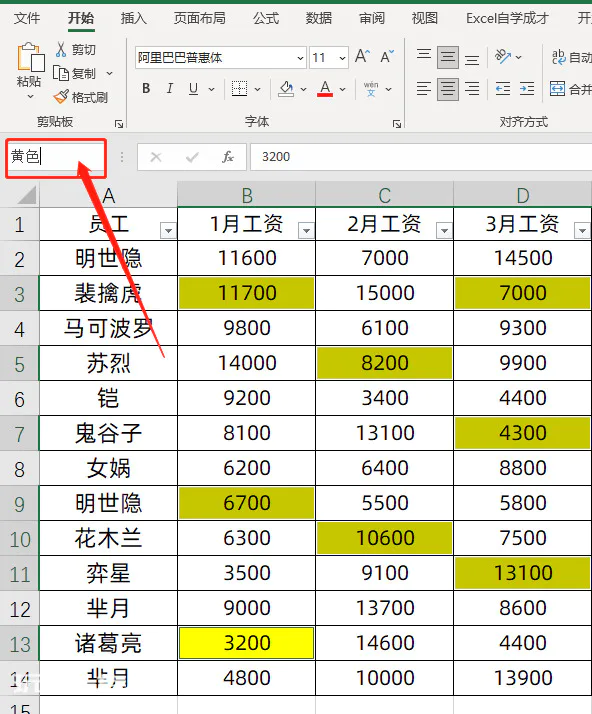Open font color picker arrow
Viewport: 592px width, 714px height.
point(342,89)
